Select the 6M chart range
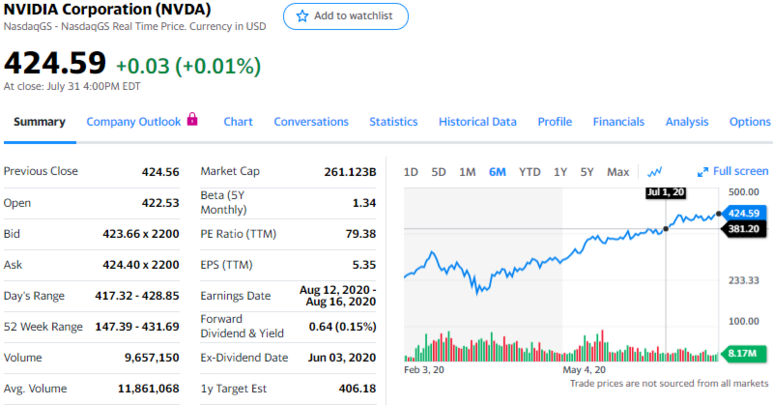The image size is (773, 405). [x=497, y=172]
